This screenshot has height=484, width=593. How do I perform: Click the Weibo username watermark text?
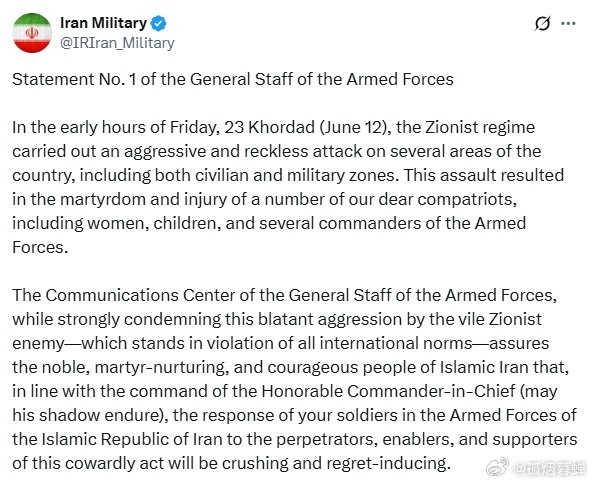click(550, 469)
